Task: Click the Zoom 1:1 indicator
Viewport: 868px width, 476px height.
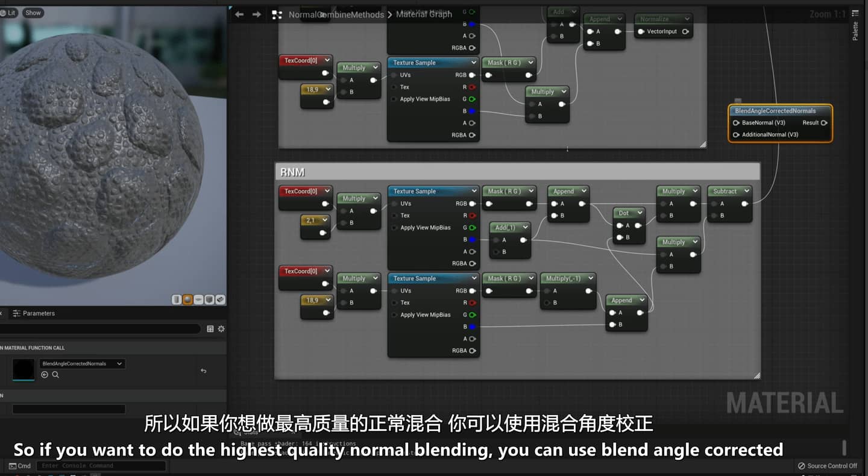Action: pos(828,14)
